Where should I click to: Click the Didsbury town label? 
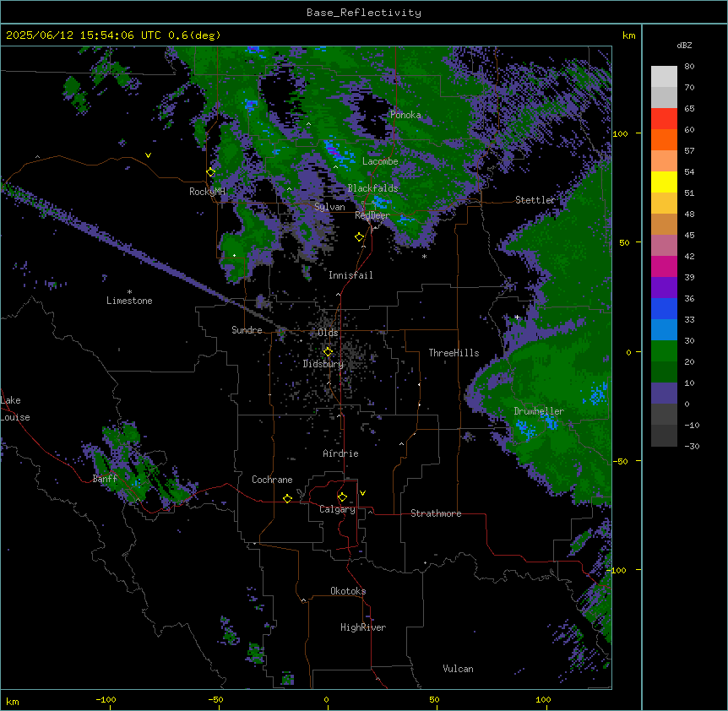(323, 364)
